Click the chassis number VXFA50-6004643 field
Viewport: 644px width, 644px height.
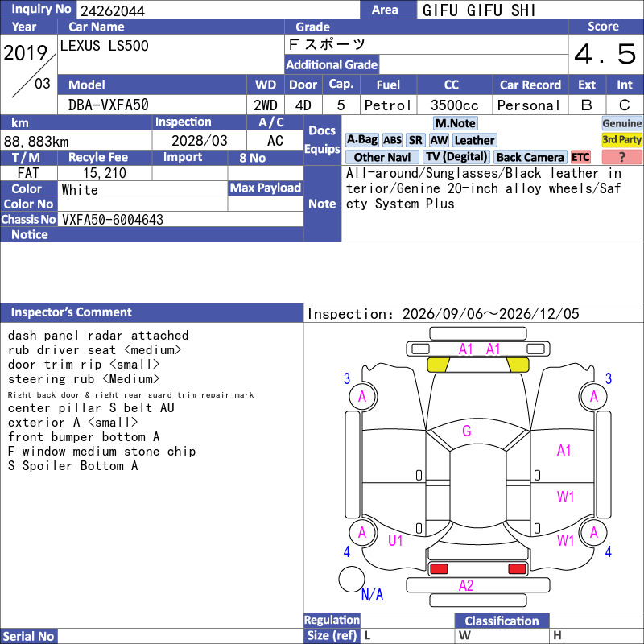[x=180, y=219]
